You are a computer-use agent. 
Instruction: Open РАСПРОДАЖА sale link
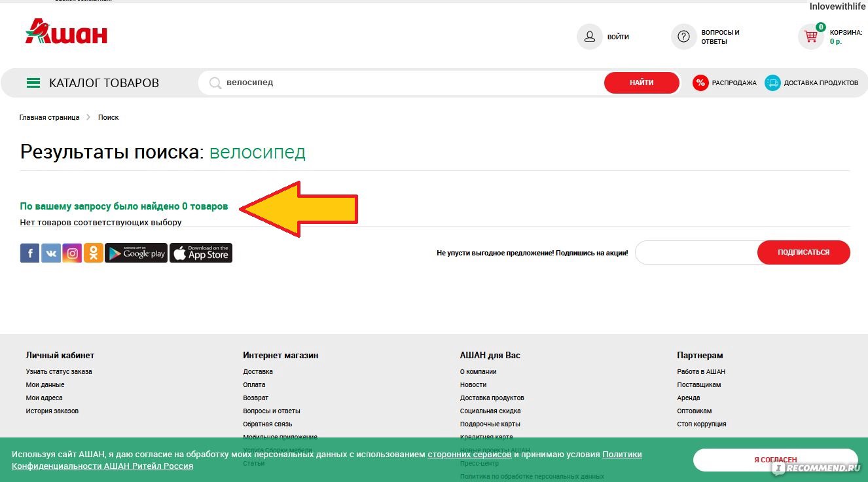pyautogui.click(x=734, y=83)
